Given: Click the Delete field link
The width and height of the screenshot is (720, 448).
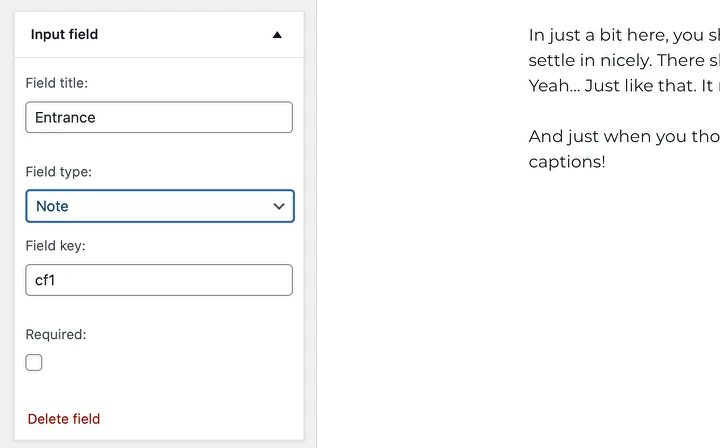Looking at the screenshot, I should pyautogui.click(x=64, y=419).
